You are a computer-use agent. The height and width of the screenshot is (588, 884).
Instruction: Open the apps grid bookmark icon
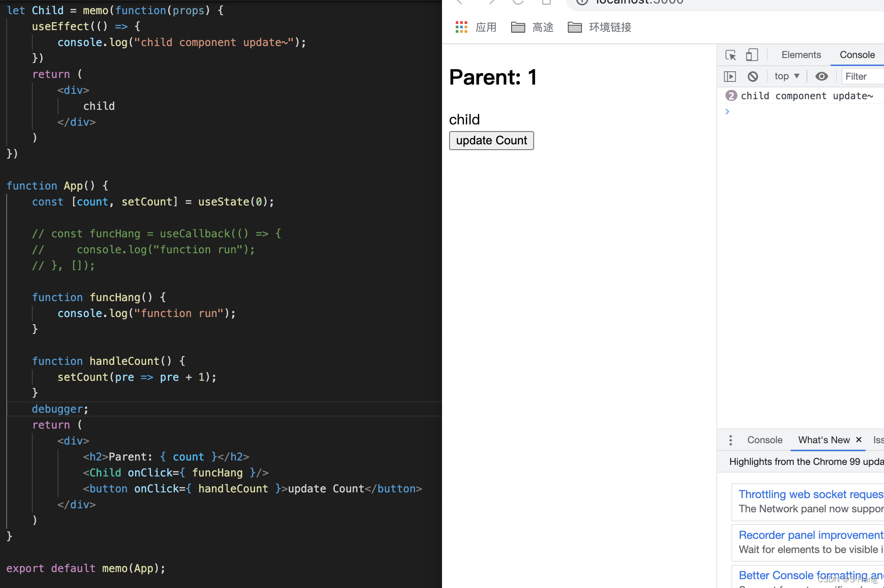461,27
